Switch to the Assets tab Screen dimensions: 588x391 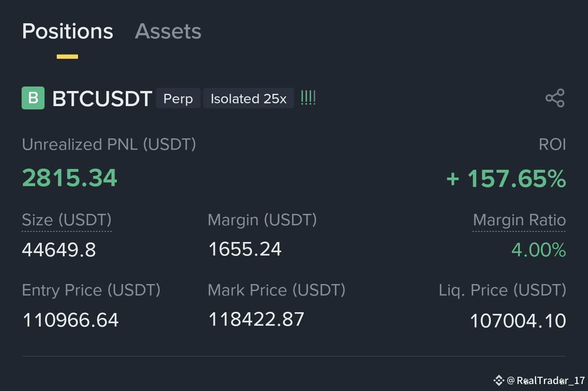coord(168,31)
